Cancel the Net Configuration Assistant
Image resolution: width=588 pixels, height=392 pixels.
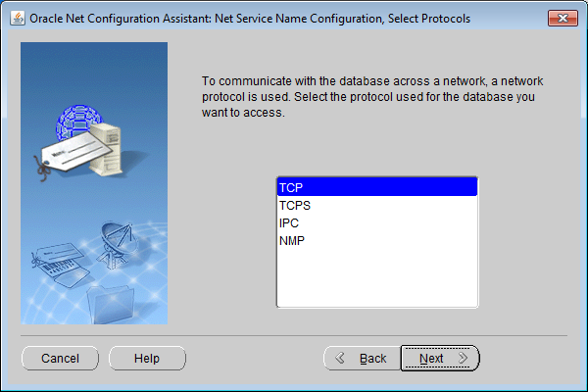[60, 359]
